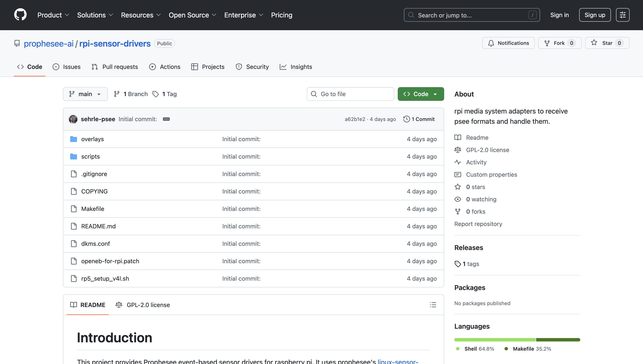Click the commit history clock icon
The image size is (643, 364).
pos(406,119)
